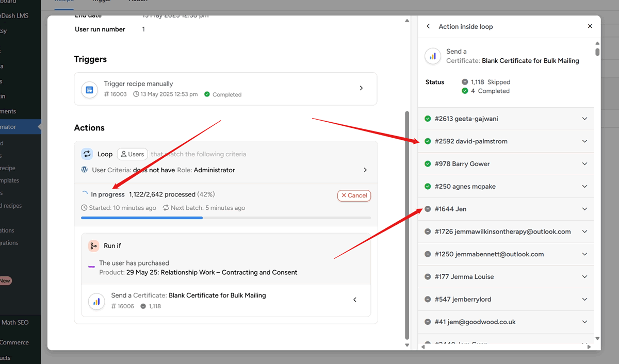
Task: Open the Trigger recipe manually details chevron
Action: (x=361, y=88)
